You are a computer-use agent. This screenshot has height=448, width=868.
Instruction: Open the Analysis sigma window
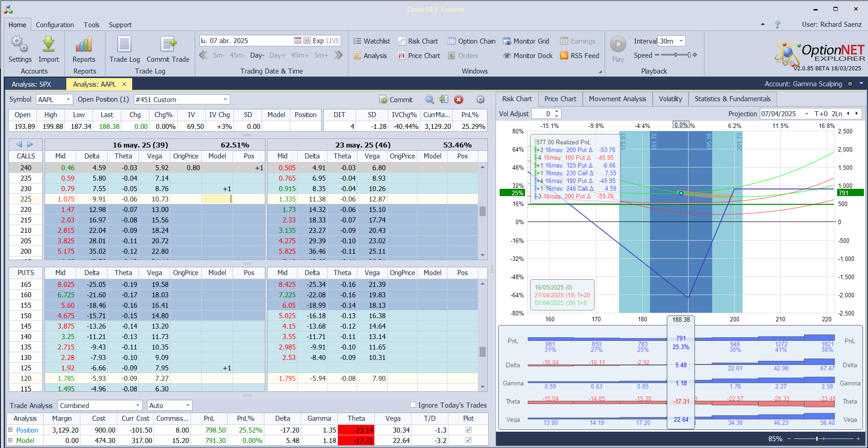coord(370,55)
